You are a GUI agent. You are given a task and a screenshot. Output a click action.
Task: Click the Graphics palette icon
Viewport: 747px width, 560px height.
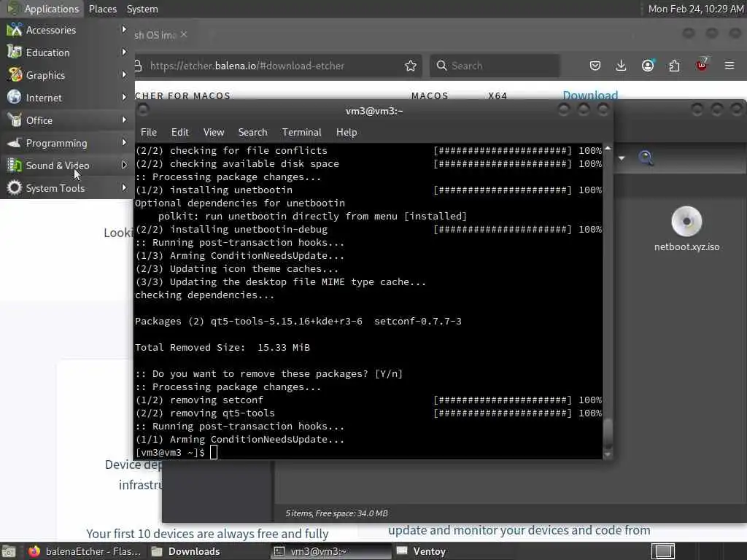click(x=15, y=75)
